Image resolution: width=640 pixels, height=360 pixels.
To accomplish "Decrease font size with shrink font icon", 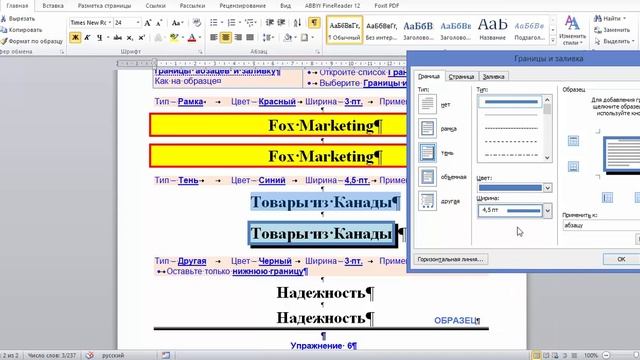I will coord(159,23).
